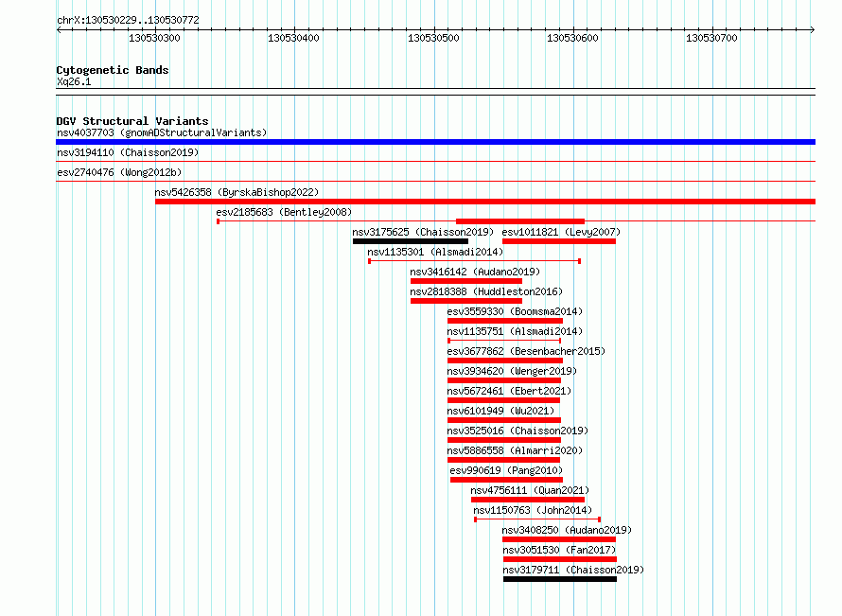Image resolution: width=842 pixels, height=616 pixels.
Task: Open nsv2818388 (Huddleston2016) label
Action: pos(486,291)
